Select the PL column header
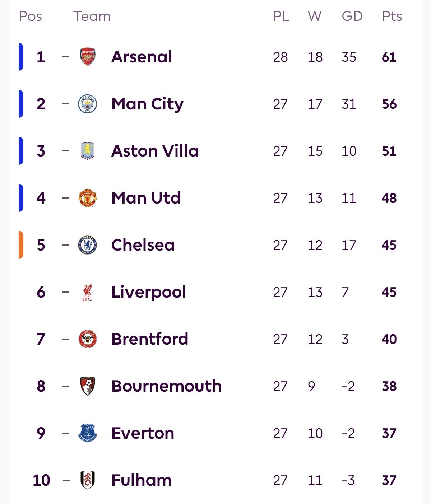Image resolution: width=431 pixels, height=504 pixels. pos(281,16)
